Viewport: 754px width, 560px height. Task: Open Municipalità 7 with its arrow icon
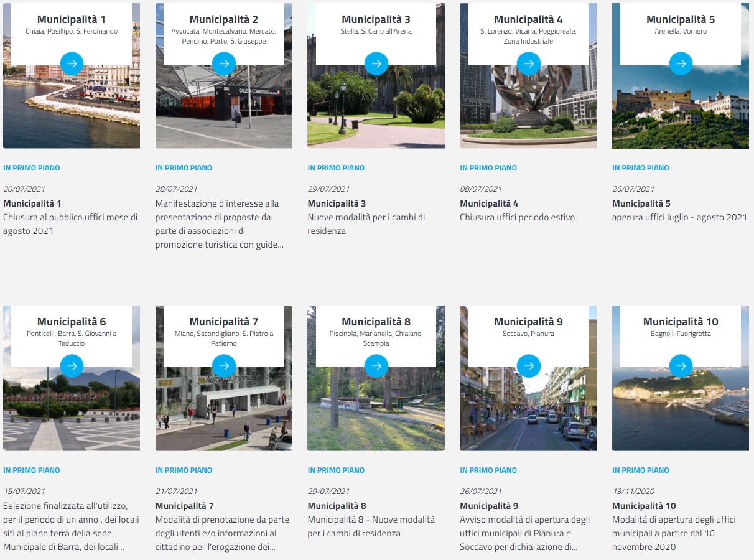coord(224,366)
